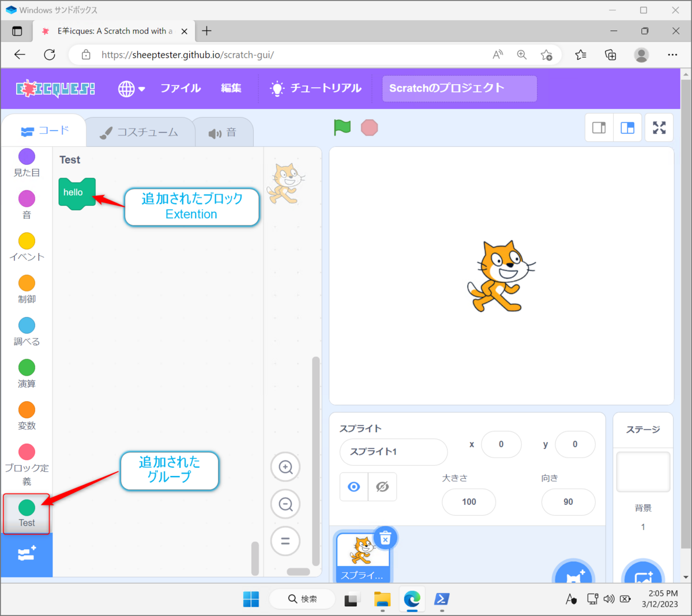Open File Explorer from taskbar

coord(382,599)
